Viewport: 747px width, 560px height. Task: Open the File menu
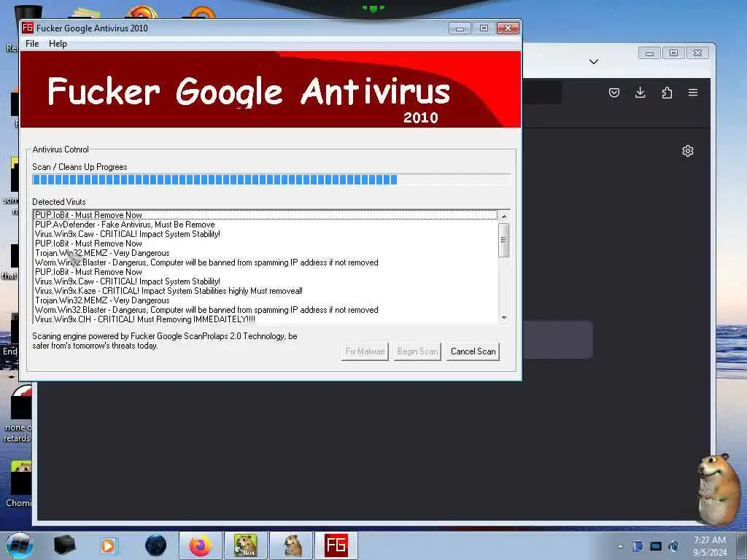(32, 43)
